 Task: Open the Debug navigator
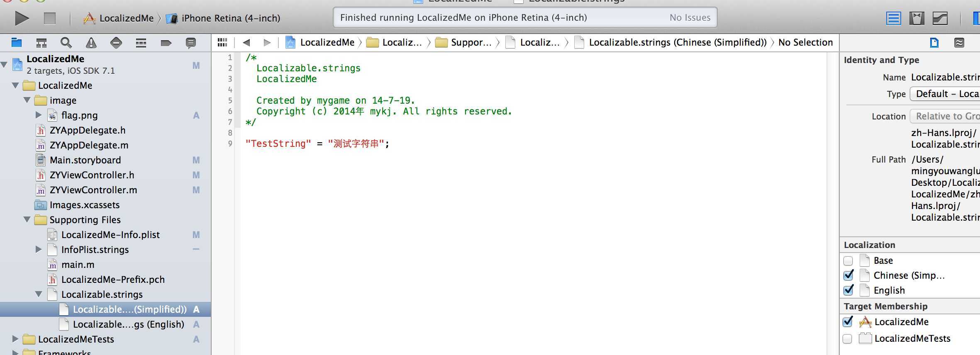(x=141, y=42)
